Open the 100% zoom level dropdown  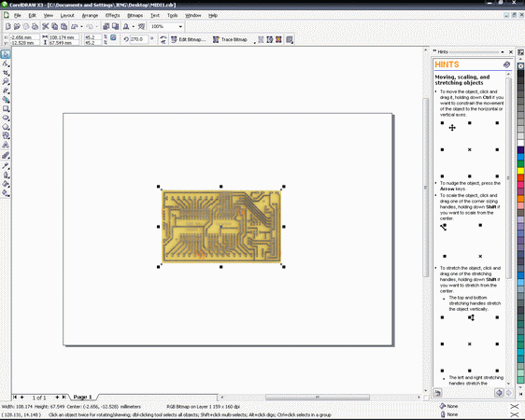[x=166, y=26]
